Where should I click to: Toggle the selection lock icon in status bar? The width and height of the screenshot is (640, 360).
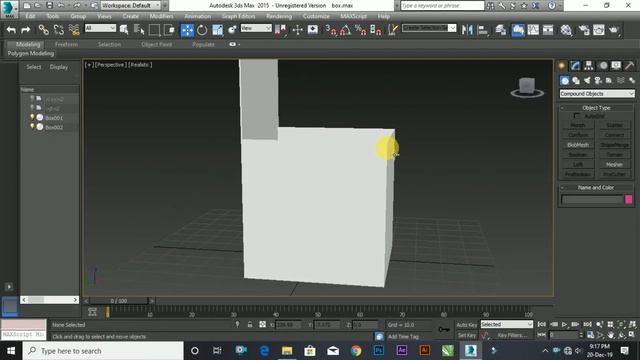[250, 324]
